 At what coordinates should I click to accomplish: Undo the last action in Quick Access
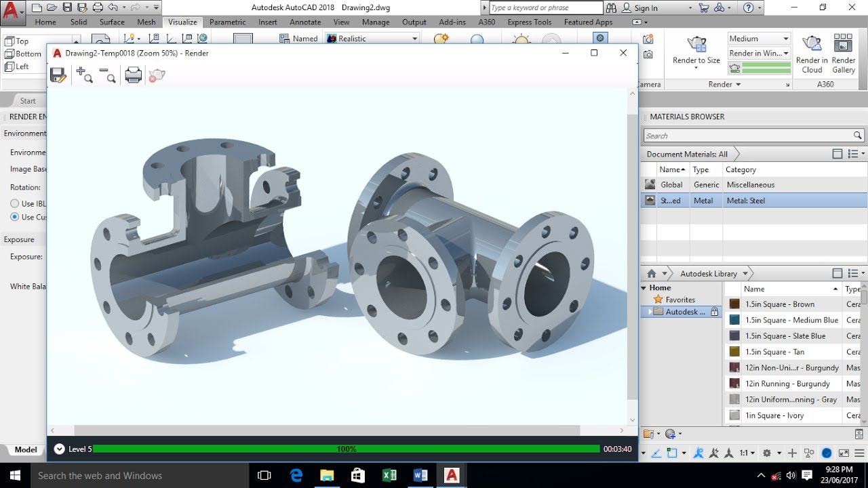click(113, 8)
